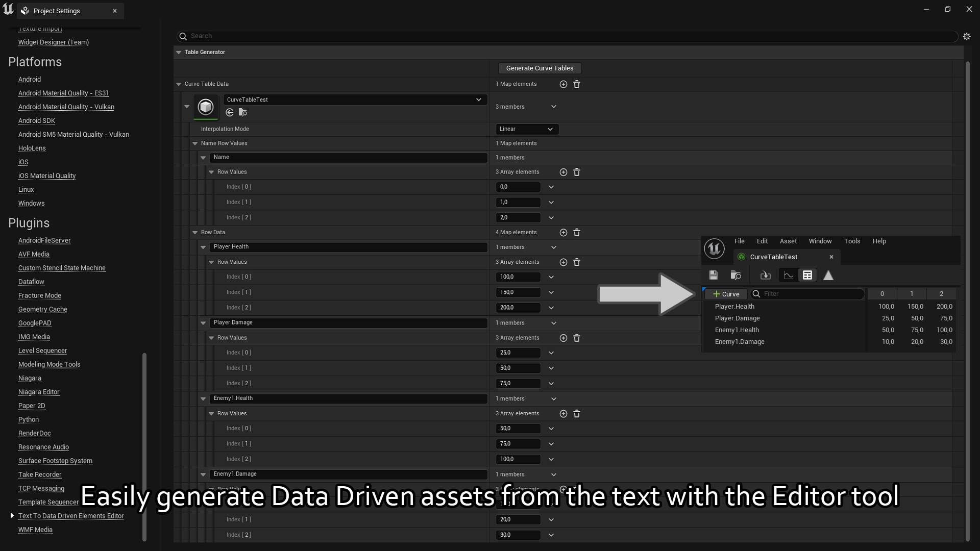
Task: Click the reimport icon in curve table toolbar
Action: tap(765, 275)
